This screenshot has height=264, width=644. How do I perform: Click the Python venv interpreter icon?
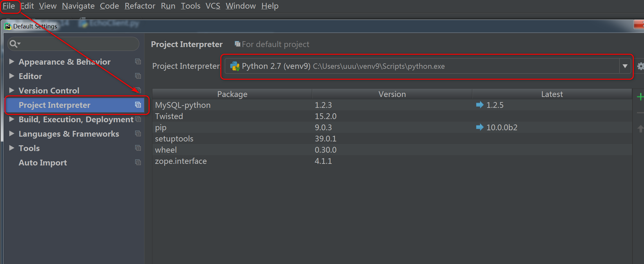(x=235, y=66)
